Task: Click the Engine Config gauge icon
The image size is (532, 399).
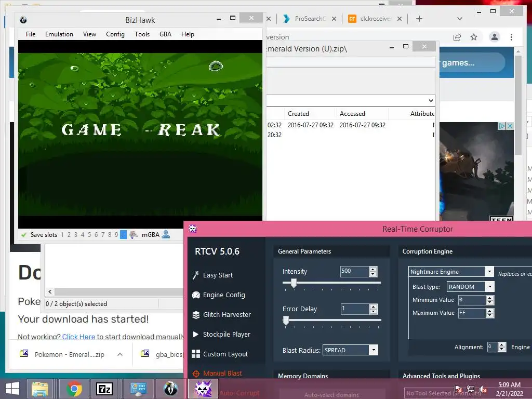Action: click(x=196, y=295)
